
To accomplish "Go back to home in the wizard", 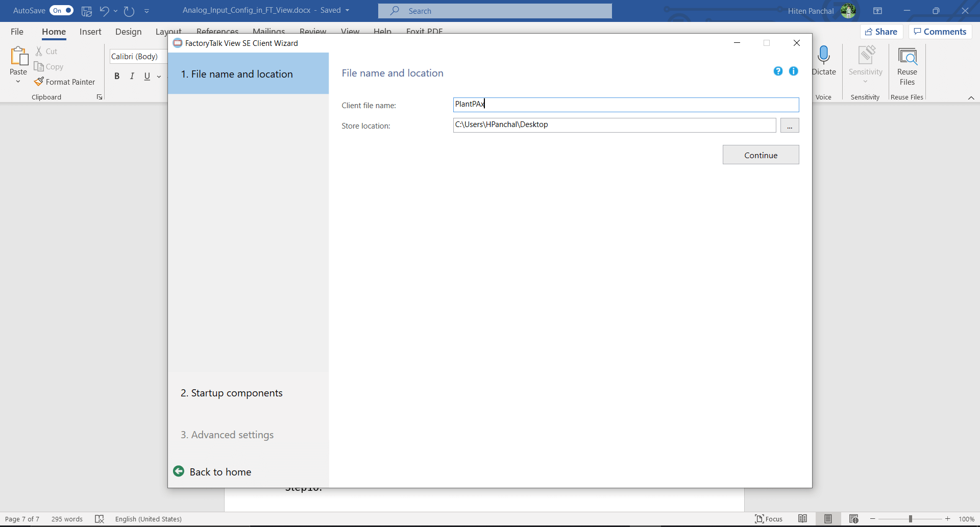I will 220,472.
